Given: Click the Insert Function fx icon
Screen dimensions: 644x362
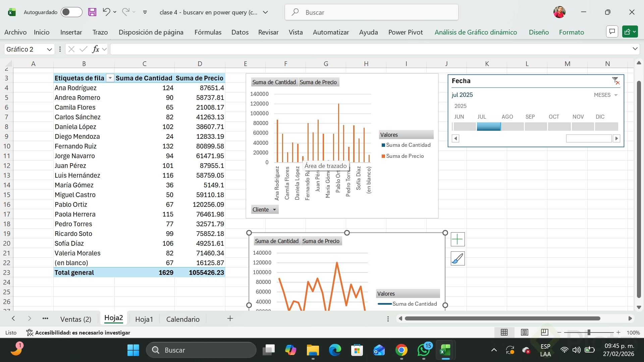Looking at the screenshot, I should coord(96,49).
